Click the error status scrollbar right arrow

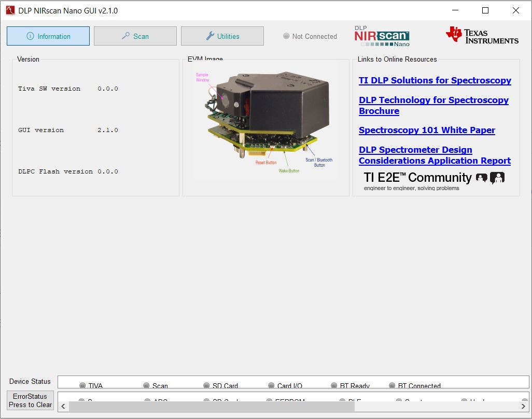coord(523,406)
